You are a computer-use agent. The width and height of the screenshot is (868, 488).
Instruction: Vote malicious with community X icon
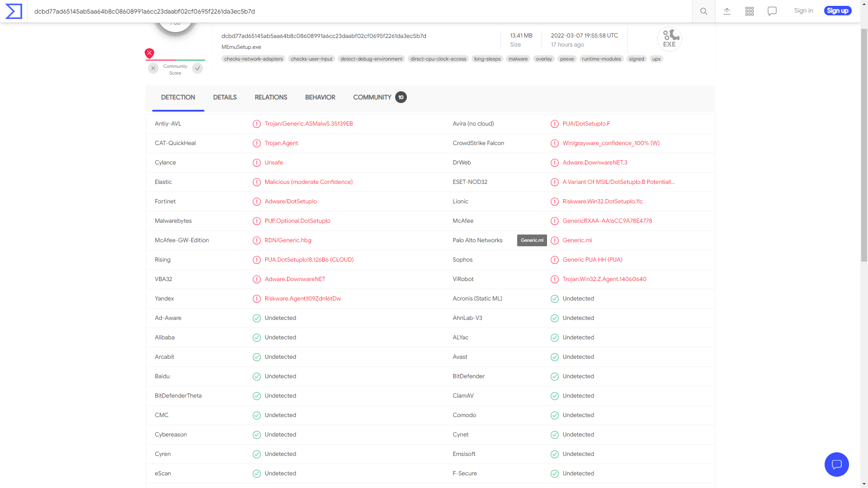click(x=153, y=68)
